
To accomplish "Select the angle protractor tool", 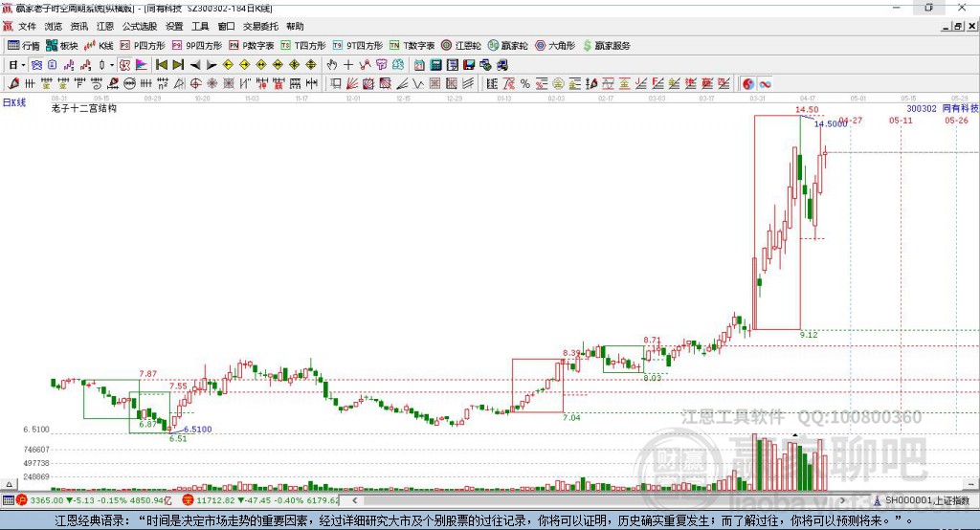I will coord(179,84).
